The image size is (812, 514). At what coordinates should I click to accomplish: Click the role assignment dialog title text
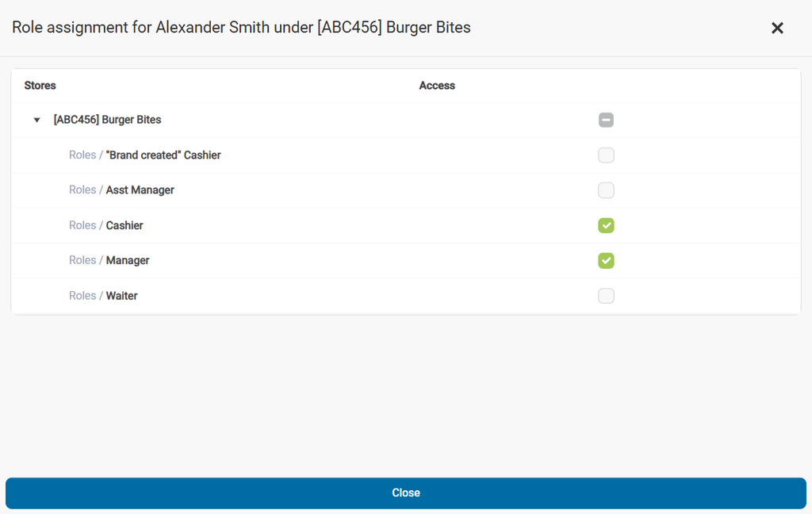241,28
